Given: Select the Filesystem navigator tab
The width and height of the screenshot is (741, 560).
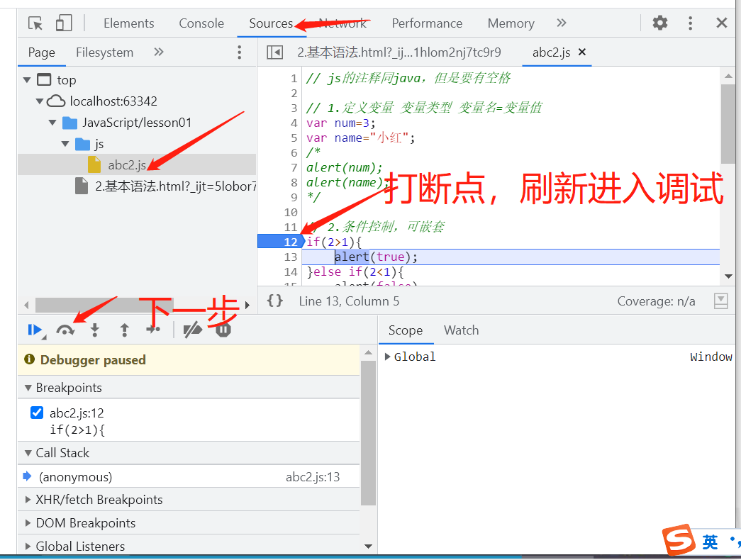Looking at the screenshot, I should click(x=104, y=52).
